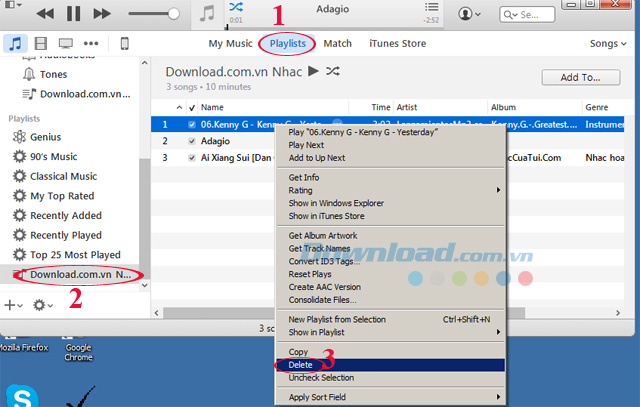Open the iTunes Store tab
This screenshot has height=407, width=640.
point(398,43)
